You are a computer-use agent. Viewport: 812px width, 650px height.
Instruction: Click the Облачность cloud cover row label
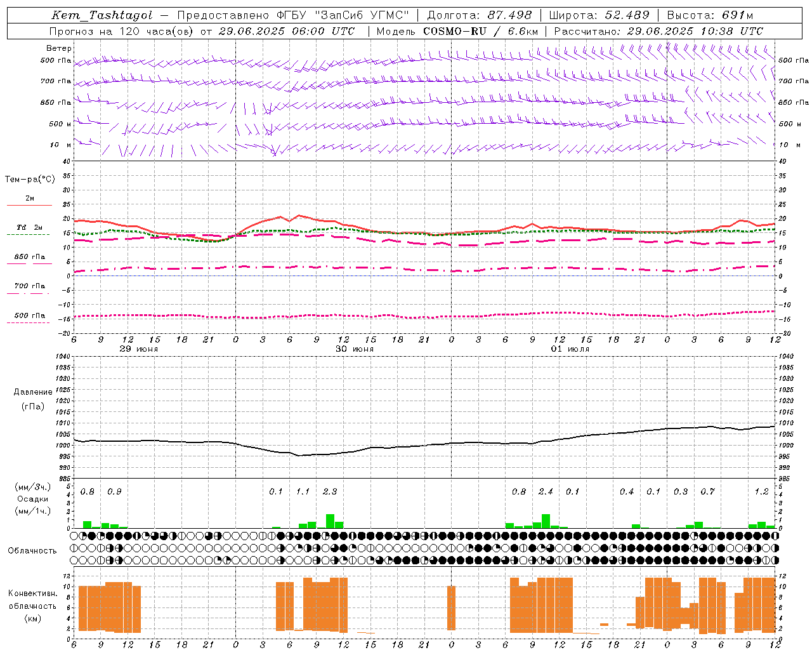tap(32, 551)
